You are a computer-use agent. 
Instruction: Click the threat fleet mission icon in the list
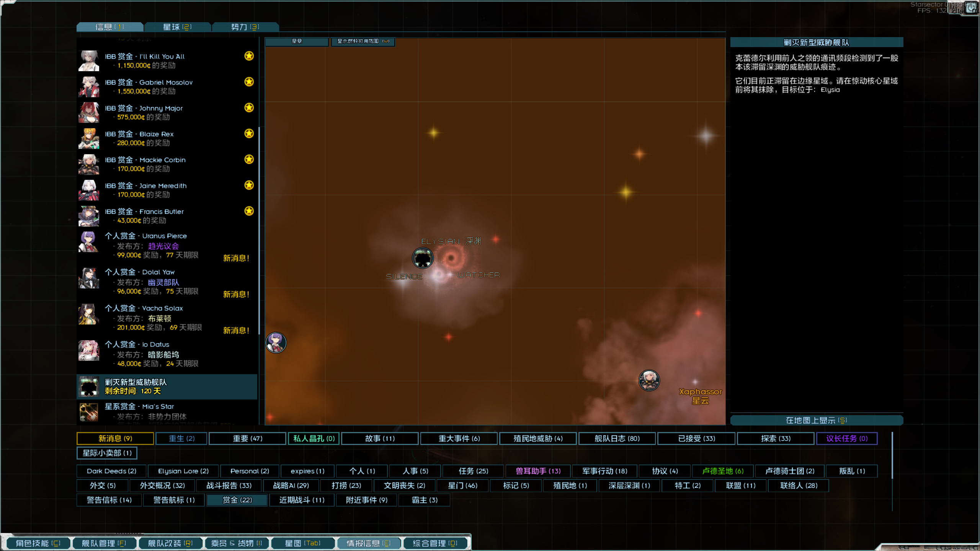[89, 386]
